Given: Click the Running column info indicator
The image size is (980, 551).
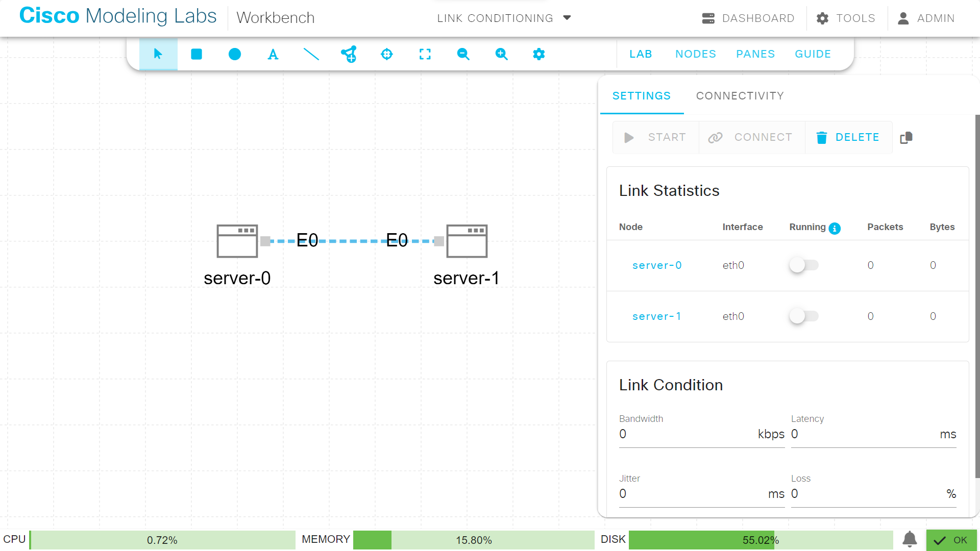Looking at the screenshot, I should [835, 229].
